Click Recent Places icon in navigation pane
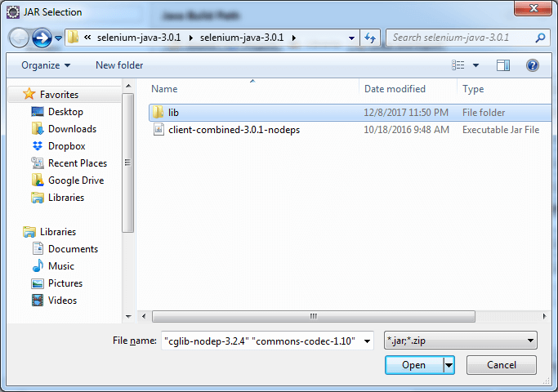Image resolution: width=558 pixels, height=392 pixels. point(38,163)
